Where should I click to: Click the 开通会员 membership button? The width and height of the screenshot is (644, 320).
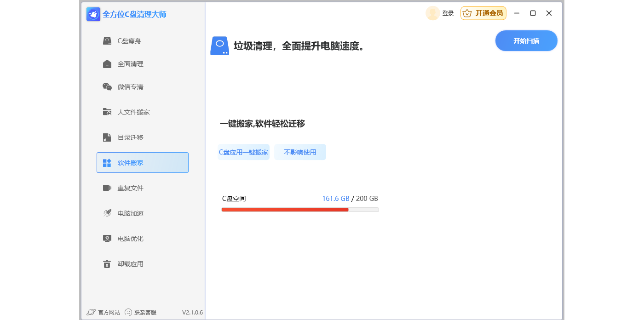point(483,13)
